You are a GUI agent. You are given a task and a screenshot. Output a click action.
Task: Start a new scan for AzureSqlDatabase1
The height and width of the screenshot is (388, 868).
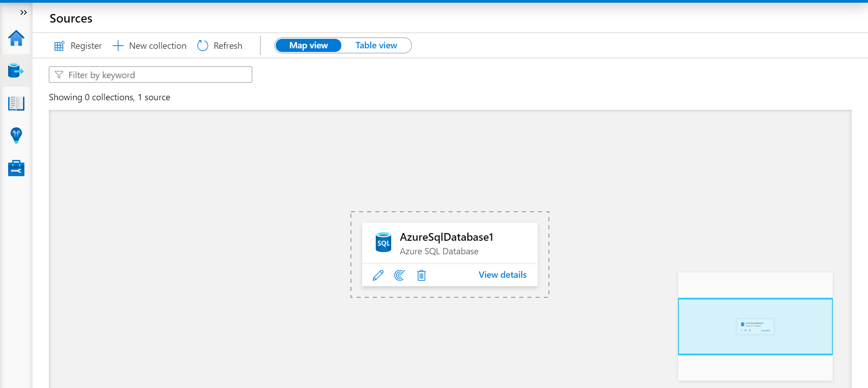400,275
